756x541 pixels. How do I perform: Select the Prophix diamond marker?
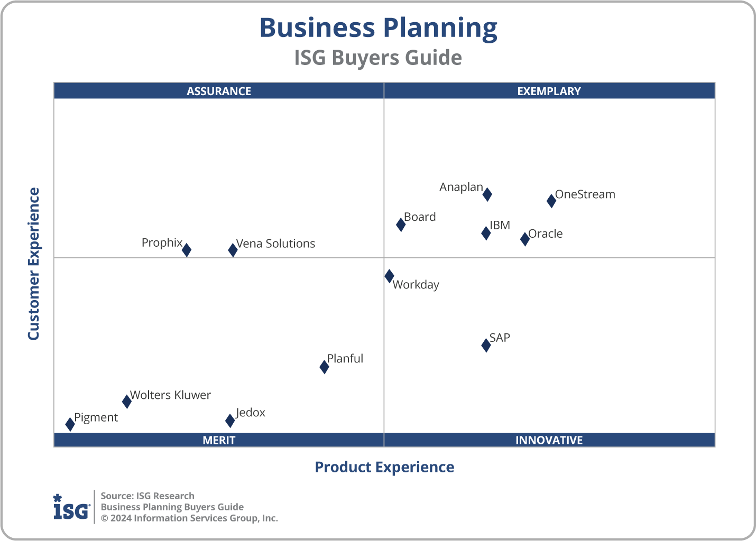(x=187, y=250)
